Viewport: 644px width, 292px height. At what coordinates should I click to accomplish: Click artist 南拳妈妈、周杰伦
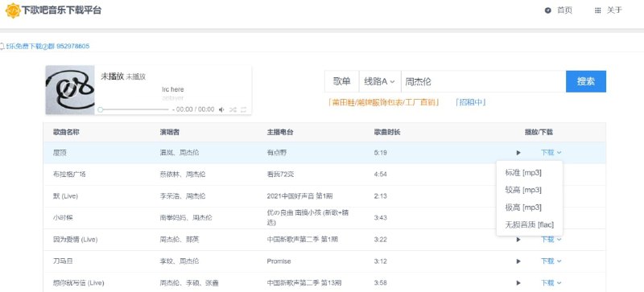point(186,218)
